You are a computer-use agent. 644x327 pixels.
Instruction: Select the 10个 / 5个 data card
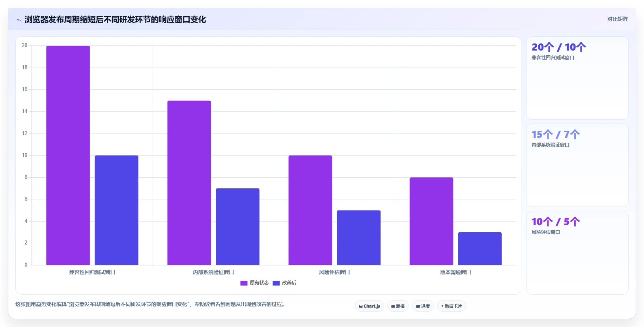[577, 253]
